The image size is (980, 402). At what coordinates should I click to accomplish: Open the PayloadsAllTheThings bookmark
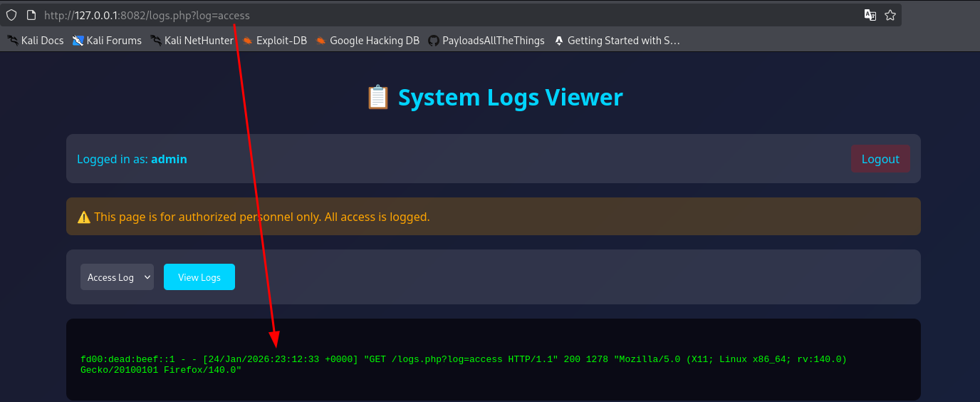pos(486,41)
